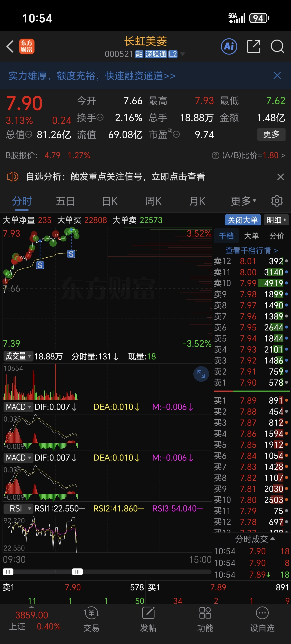Tap the second S sell marker
This screenshot has width=291, height=644.
point(71,254)
